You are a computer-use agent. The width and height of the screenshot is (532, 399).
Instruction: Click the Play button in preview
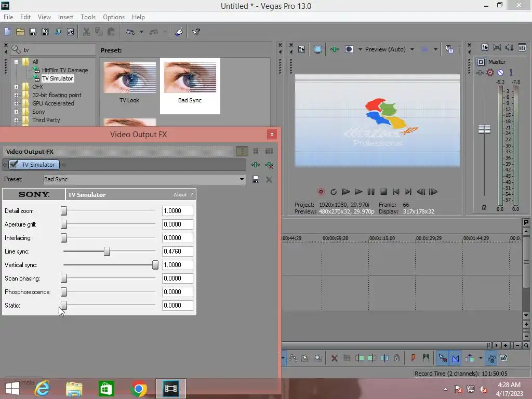[358, 192]
